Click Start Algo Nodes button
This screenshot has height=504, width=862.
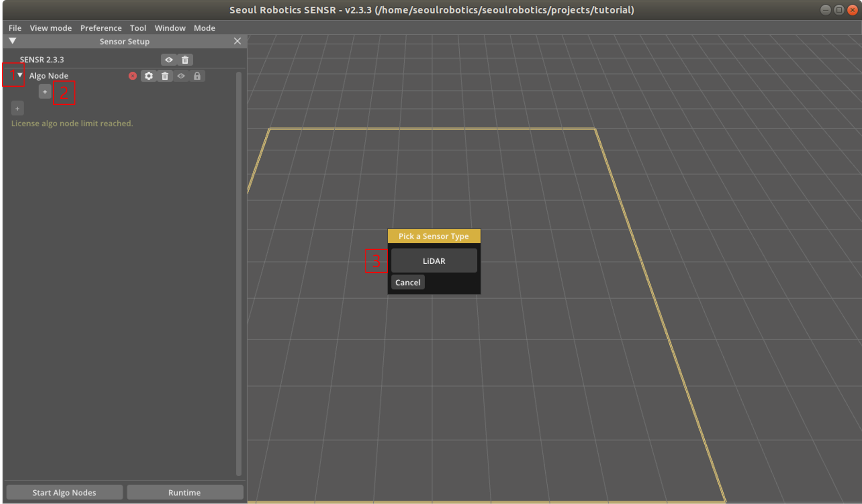pos(64,492)
